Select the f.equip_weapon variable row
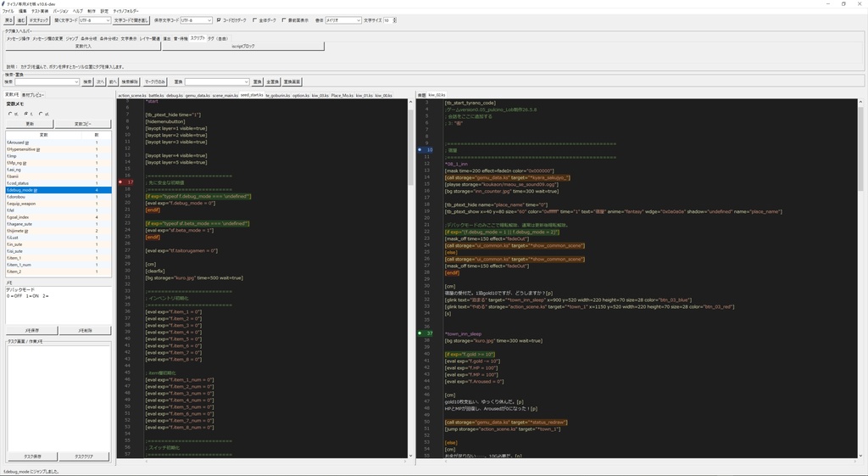The width and height of the screenshot is (868, 476). [x=58, y=204]
